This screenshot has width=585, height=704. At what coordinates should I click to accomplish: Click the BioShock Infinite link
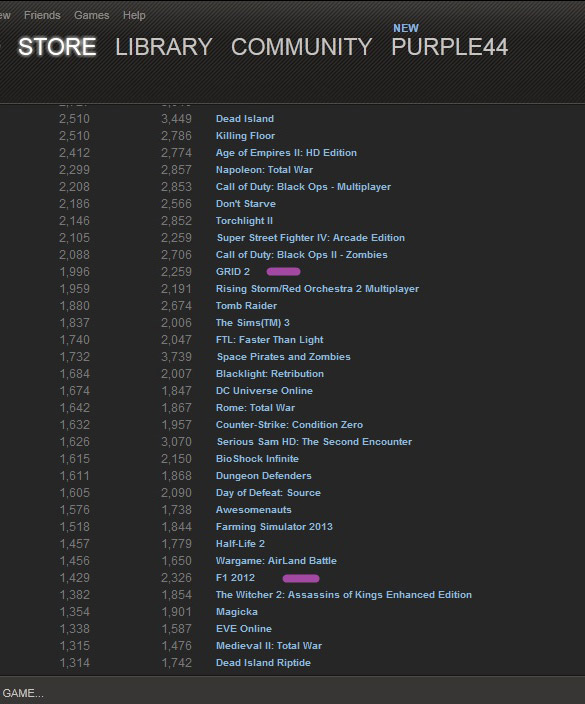pyautogui.click(x=257, y=459)
